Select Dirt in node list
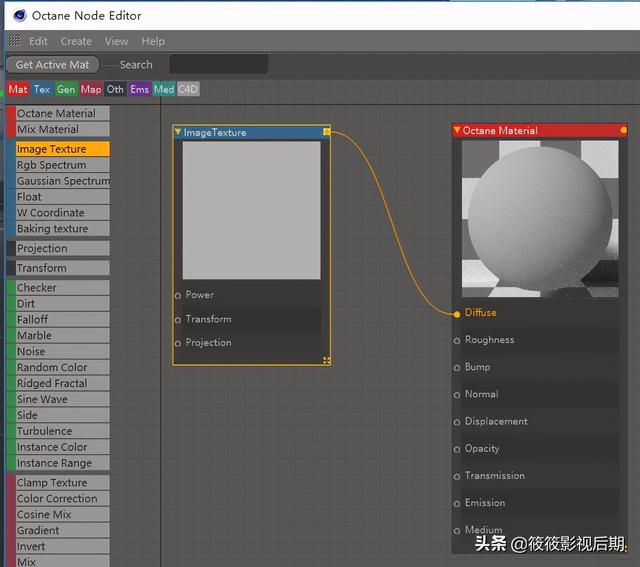640x567 pixels. [x=62, y=303]
